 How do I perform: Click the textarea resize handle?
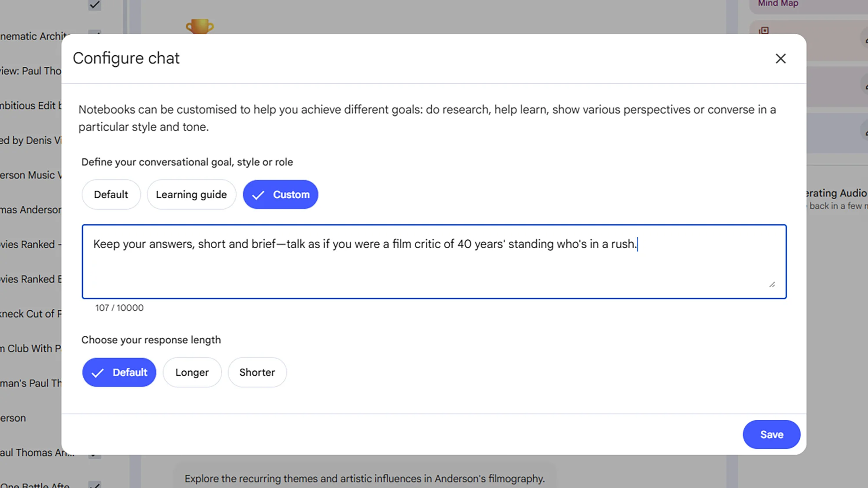pyautogui.click(x=773, y=284)
